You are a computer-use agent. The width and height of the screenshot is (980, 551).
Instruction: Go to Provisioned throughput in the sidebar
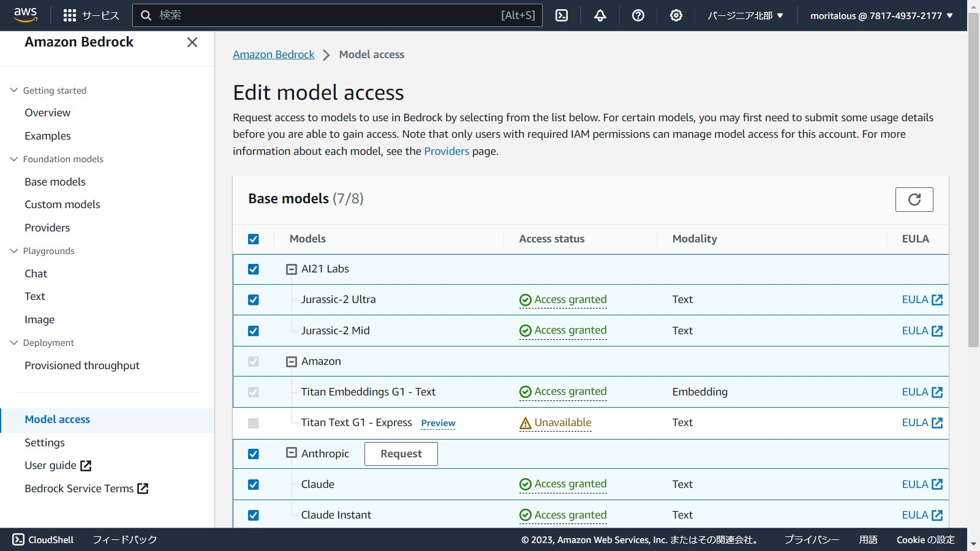point(82,365)
